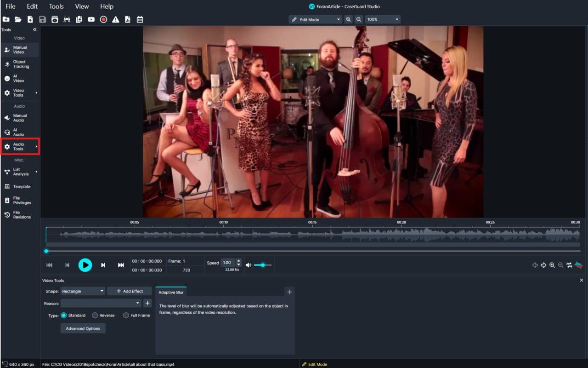Zoom out using the toolbar magnifier minus
Screen dimensions: 588x368
[359, 19]
